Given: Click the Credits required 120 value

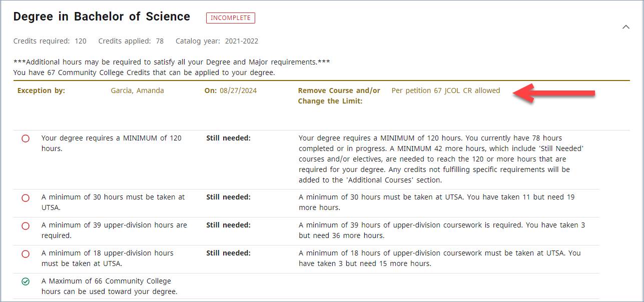Looking at the screenshot, I should tap(80, 41).
